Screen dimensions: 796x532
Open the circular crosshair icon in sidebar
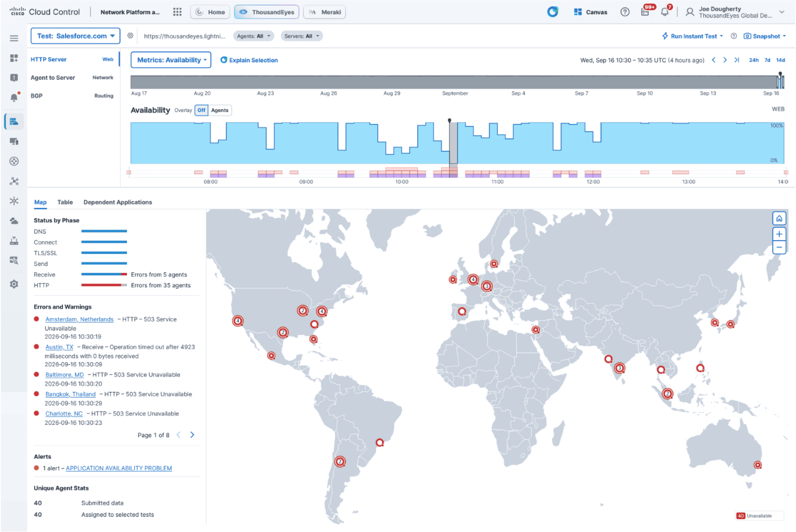pyautogui.click(x=14, y=161)
